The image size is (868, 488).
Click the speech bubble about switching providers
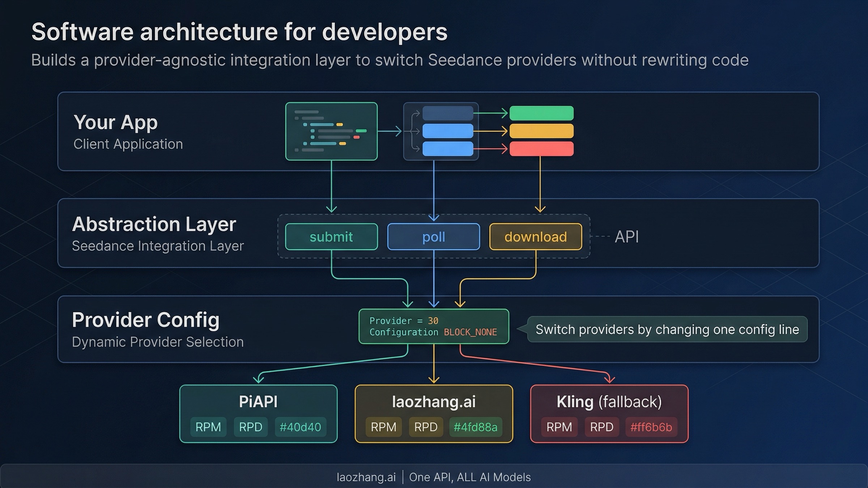667,329
